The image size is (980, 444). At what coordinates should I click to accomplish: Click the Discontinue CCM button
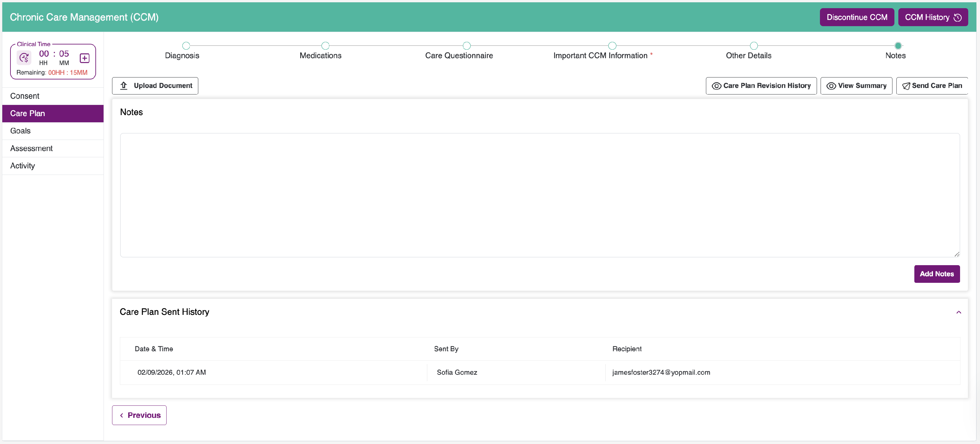click(857, 18)
